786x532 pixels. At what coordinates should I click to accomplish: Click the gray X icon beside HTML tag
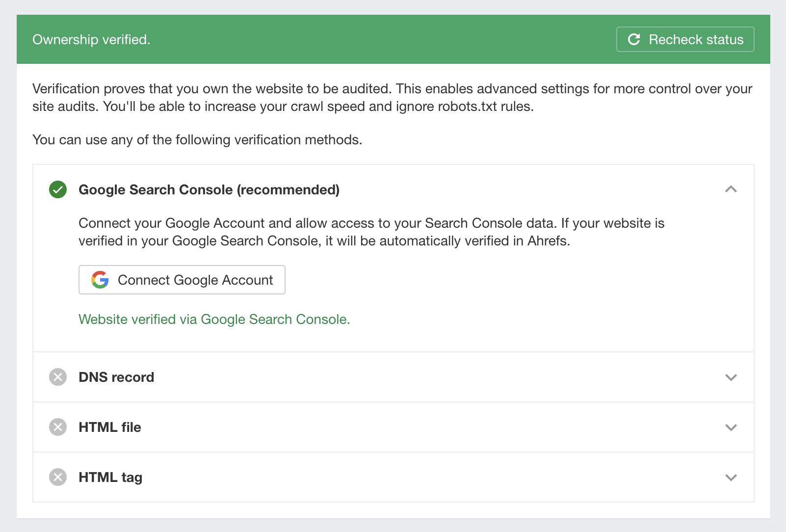click(58, 477)
